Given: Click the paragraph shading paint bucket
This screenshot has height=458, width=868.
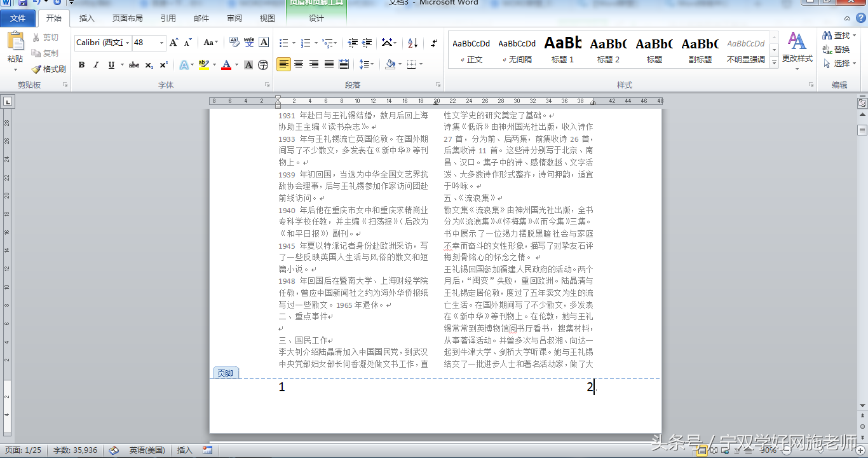Looking at the screenshot, I should pyautogui.click(x=390, y=64).
